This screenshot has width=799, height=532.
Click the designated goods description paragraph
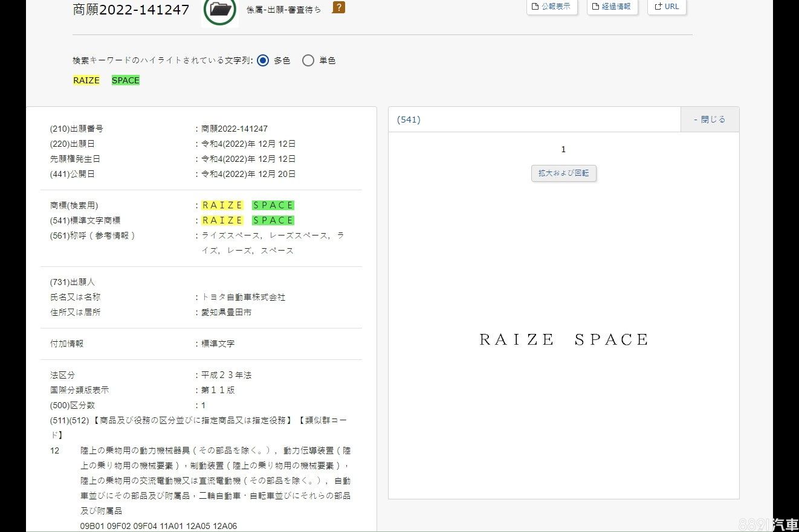(x=216, y=481)
